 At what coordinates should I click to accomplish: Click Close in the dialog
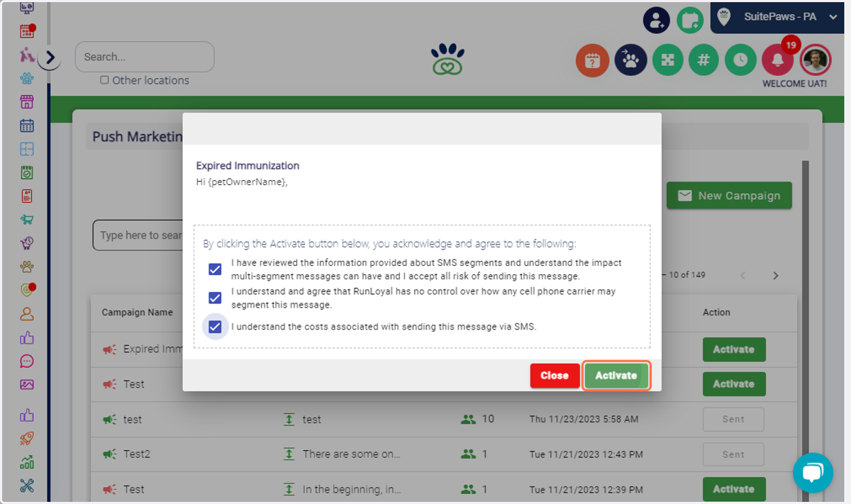555,376
